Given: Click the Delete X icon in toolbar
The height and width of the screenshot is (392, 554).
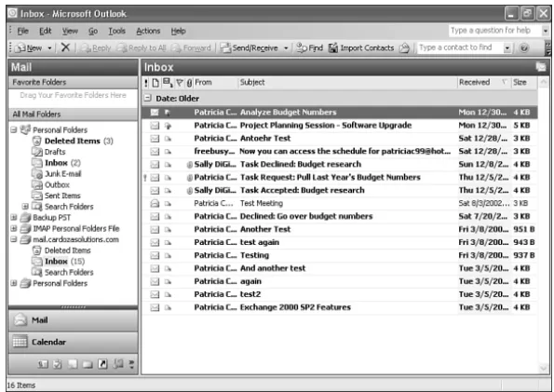Looking at the screenshot, I should (65, 47).
